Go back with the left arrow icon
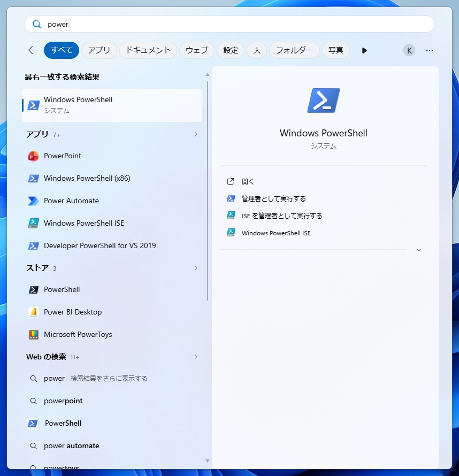 33,50
